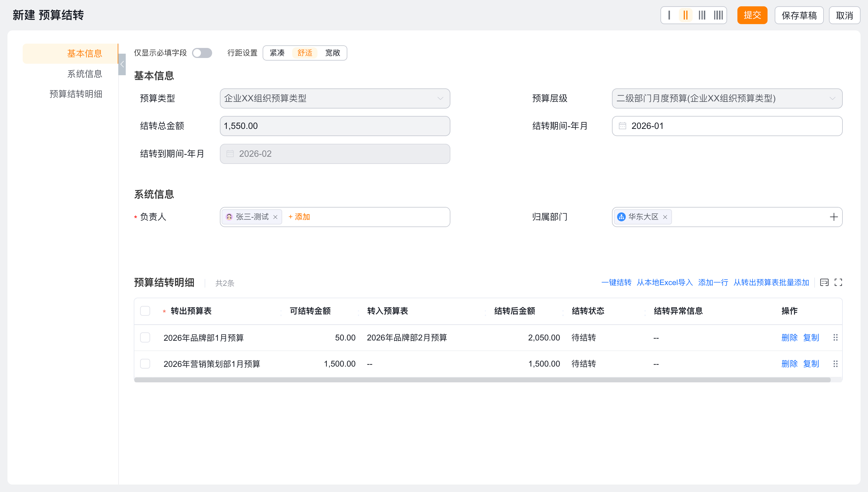Go to 基本信息 section in sidebar
This screenshot has height=492, width=868.
pos(70,53)
